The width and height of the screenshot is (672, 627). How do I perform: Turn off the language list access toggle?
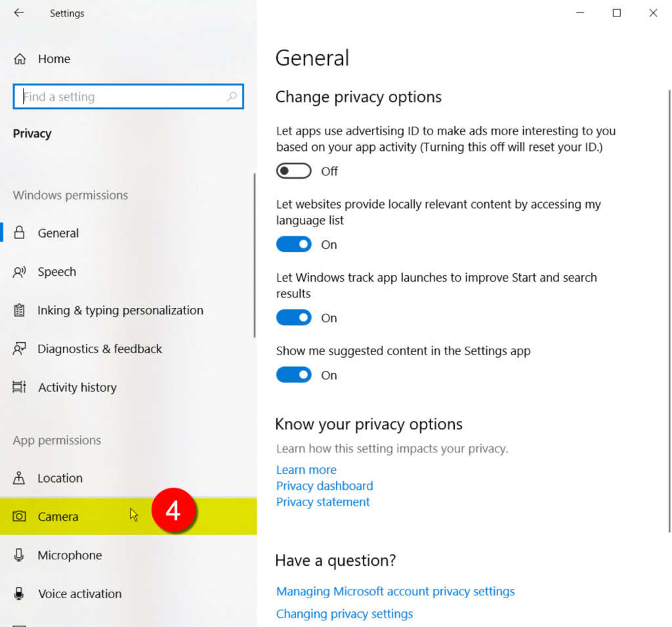coord(293,245)
